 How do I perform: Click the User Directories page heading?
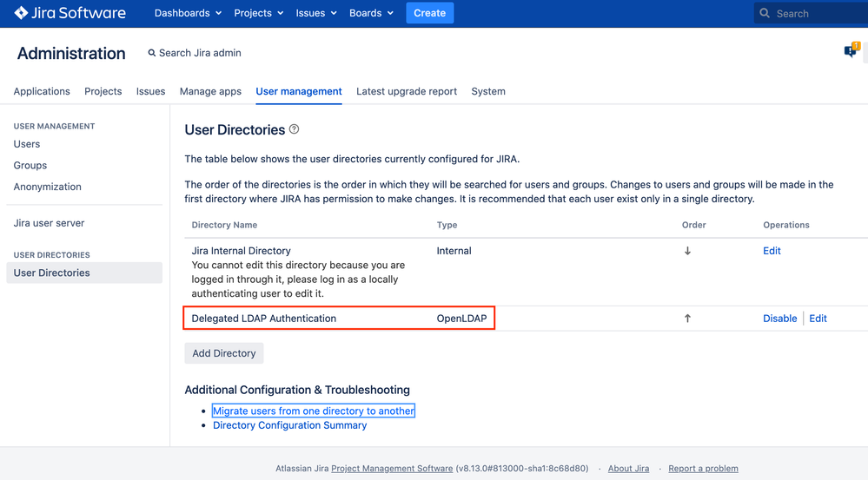point(235,129)
